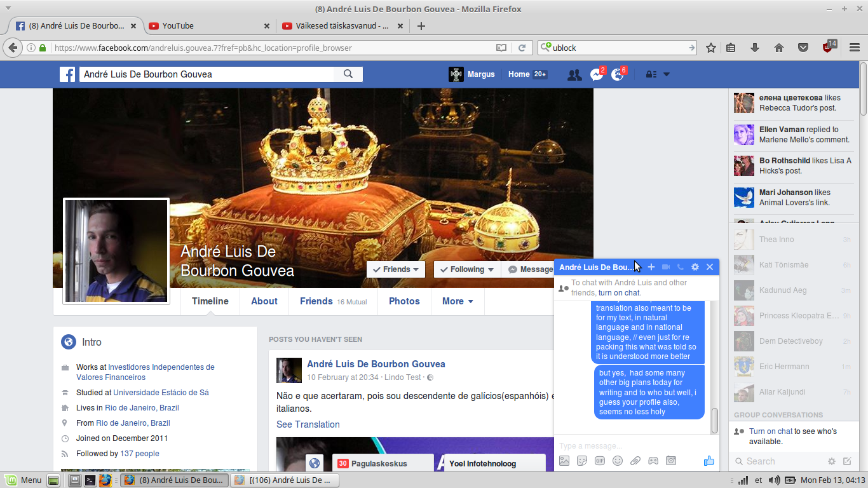This screenshot has width=868, height=488.
Task: Click the Firefox URL address bar
Action: (x=273, y=48)
